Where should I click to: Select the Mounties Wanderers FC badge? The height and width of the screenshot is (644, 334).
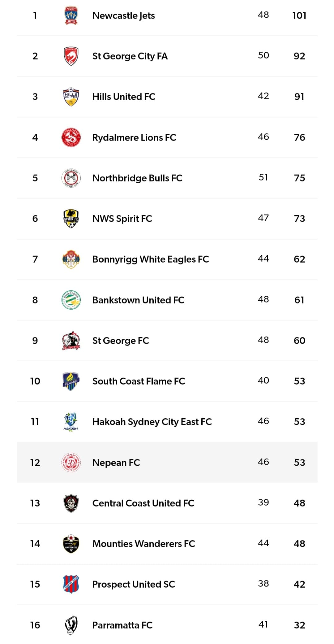(x=71, y=544)
